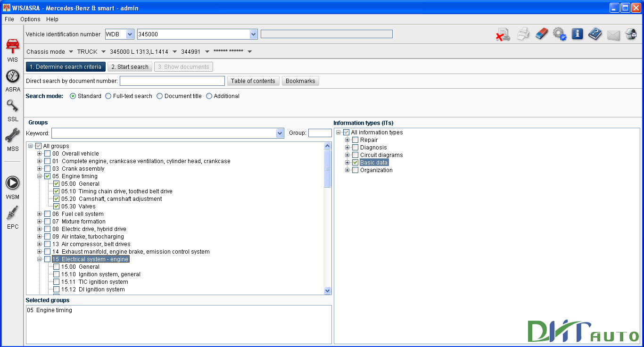Open the 345000 VIN number dropdown
The image size is (644, 347).
pyautogui.click(x=253, y=34)
